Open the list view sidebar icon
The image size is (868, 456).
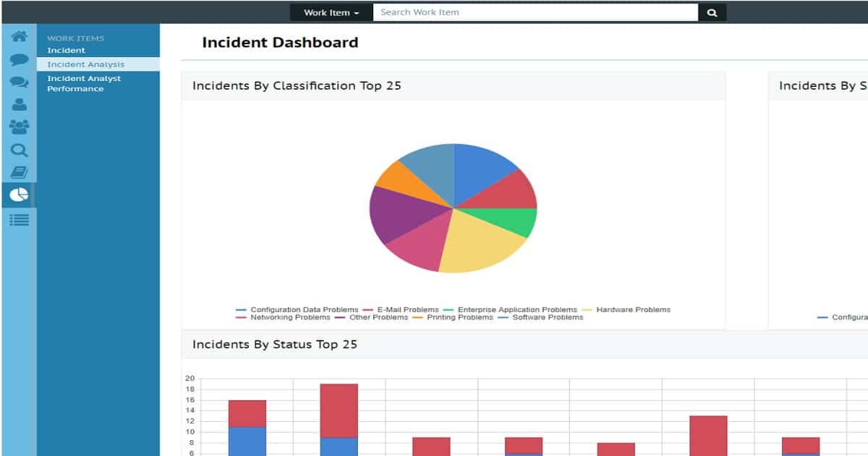tap(19, 219)
